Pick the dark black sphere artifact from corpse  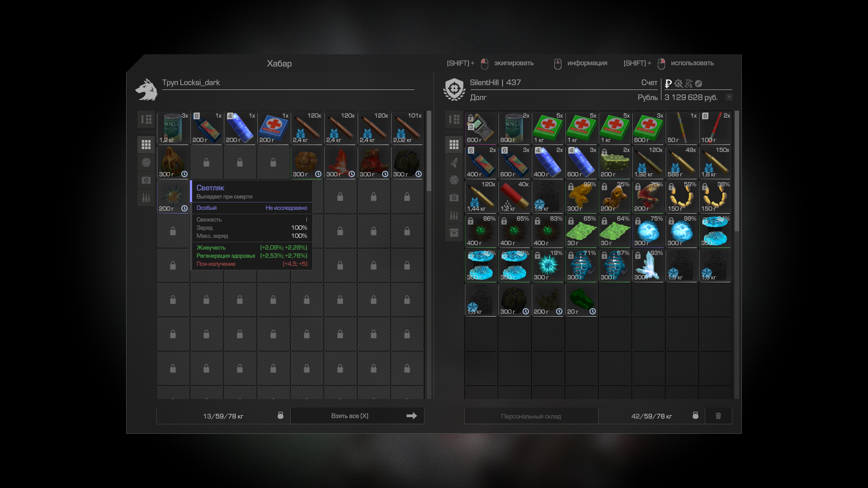pyautogui.click(x=407, y=162)
